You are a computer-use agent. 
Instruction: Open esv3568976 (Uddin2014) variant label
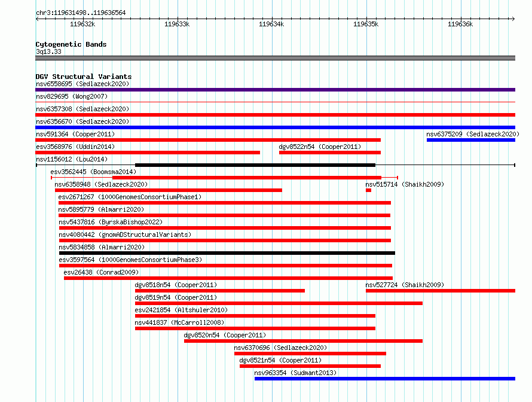[75, 147]
